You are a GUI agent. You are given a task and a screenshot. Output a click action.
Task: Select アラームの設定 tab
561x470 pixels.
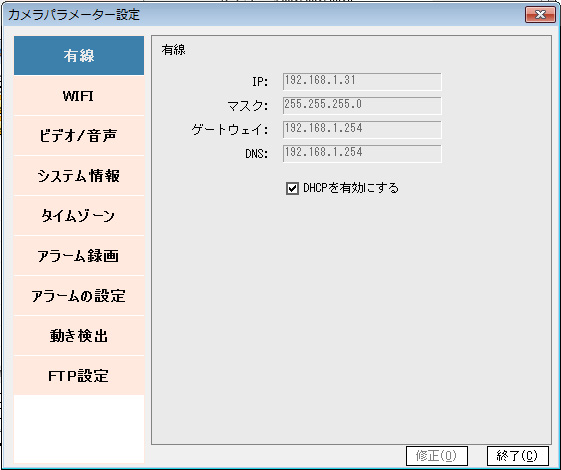[x=79, y=296]
